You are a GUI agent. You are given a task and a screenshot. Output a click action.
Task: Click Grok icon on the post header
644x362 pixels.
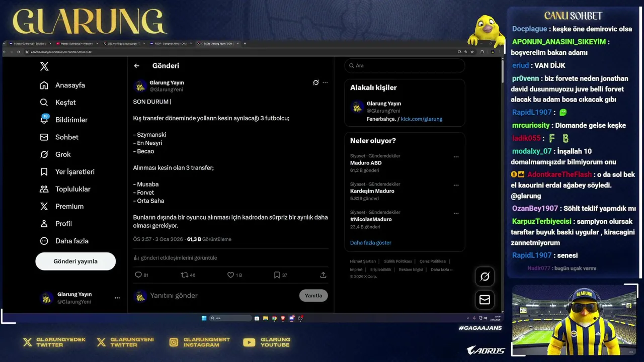coord(315,82)
